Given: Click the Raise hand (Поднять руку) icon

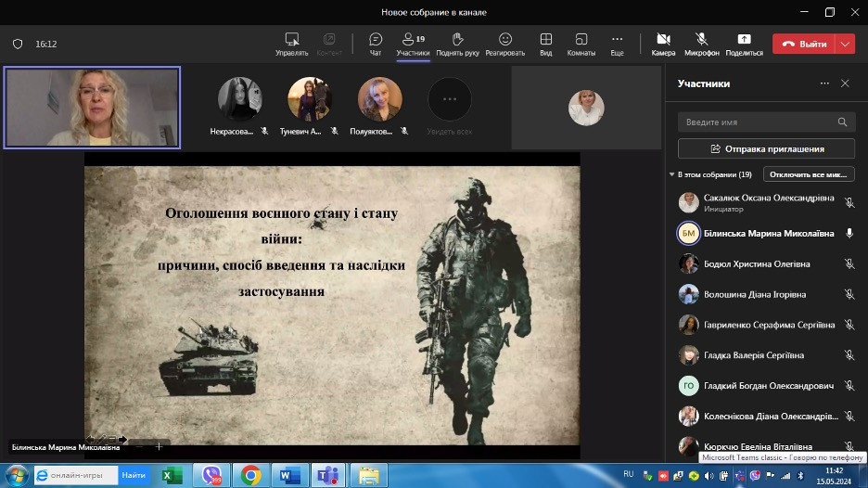Looking at the screenshot, I should pyautogui.click(x=457, y=43).
